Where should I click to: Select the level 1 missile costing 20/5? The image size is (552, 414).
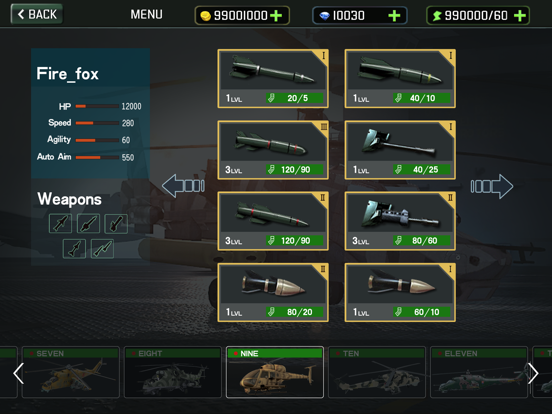pyautogui.click(x=273, y=79)
